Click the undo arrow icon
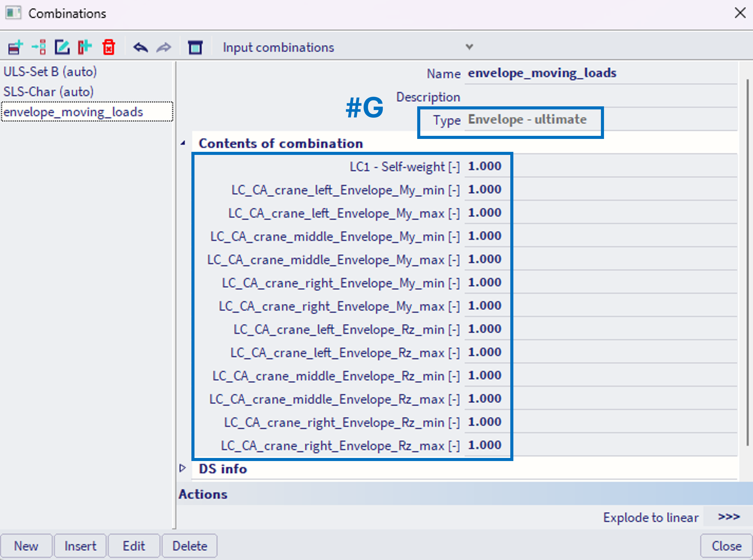 click(x=140, y=47)
